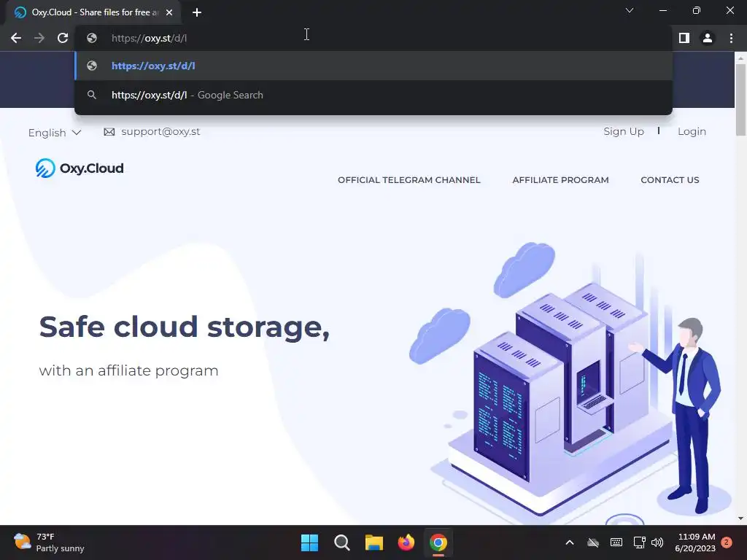Expand the English language dropdown
747x560 pixels.
tap(54, 133)
